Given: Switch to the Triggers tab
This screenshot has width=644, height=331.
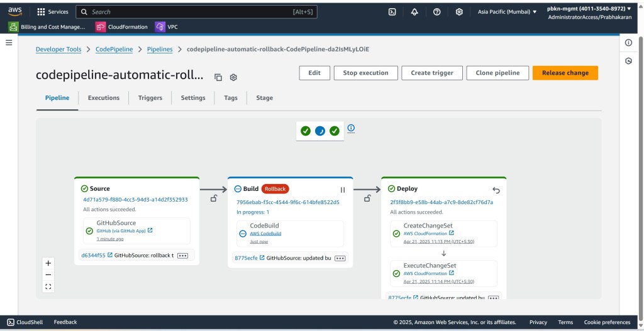Looking at the screenshot, I should (x=150, y=98).
